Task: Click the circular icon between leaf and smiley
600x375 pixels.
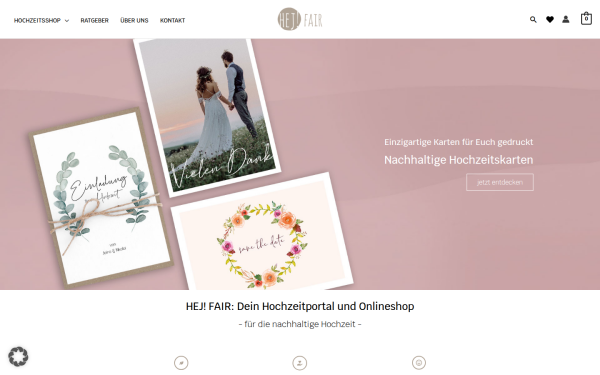Action: pos(300,363)
